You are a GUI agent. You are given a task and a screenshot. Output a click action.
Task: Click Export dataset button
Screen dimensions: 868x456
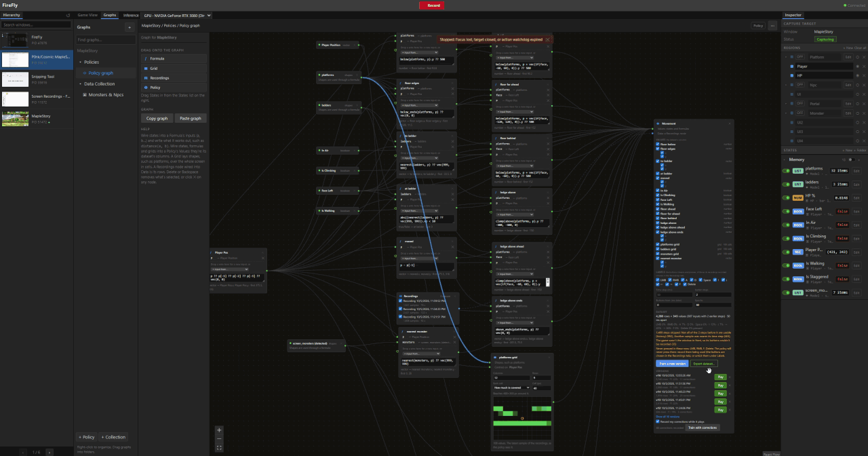pyautogui.click(x=704, y=364)
